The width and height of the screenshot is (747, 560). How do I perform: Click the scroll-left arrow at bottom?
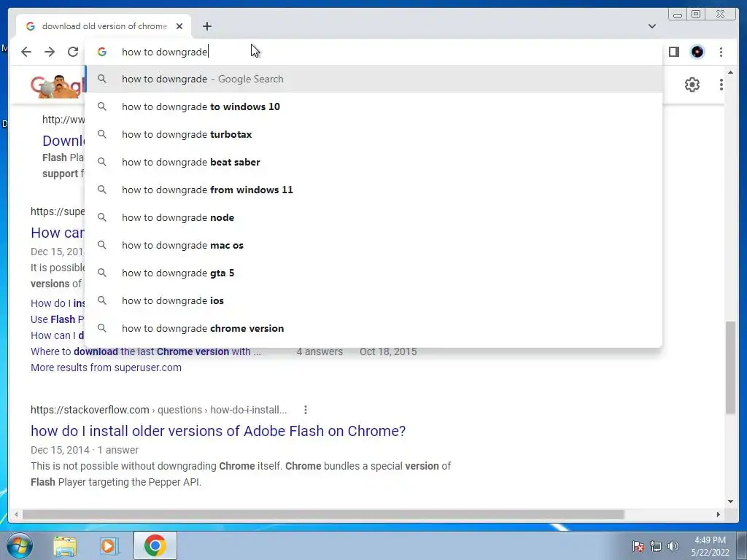click(16, 514)
